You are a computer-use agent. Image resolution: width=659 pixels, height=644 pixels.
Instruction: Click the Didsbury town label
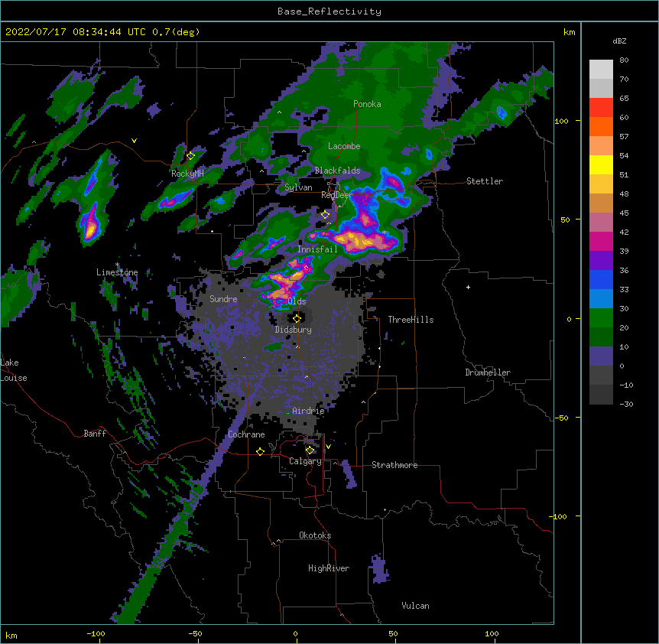point(293,330)
